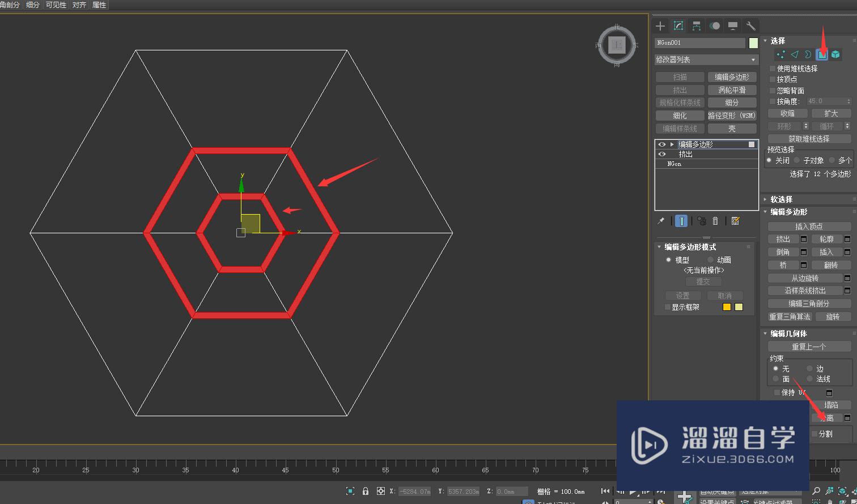Open the 属性 menu tab
Screen dimensions: 857x504
pos(99,5)
